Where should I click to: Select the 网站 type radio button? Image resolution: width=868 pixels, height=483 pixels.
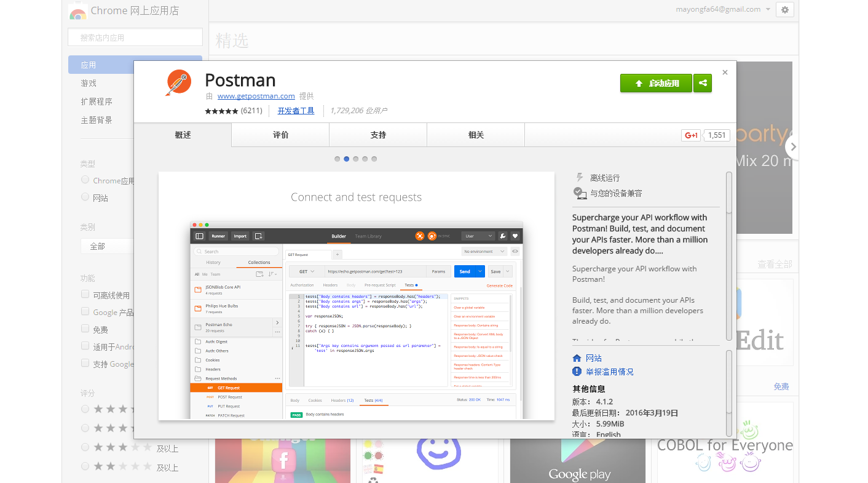[85, 198]
